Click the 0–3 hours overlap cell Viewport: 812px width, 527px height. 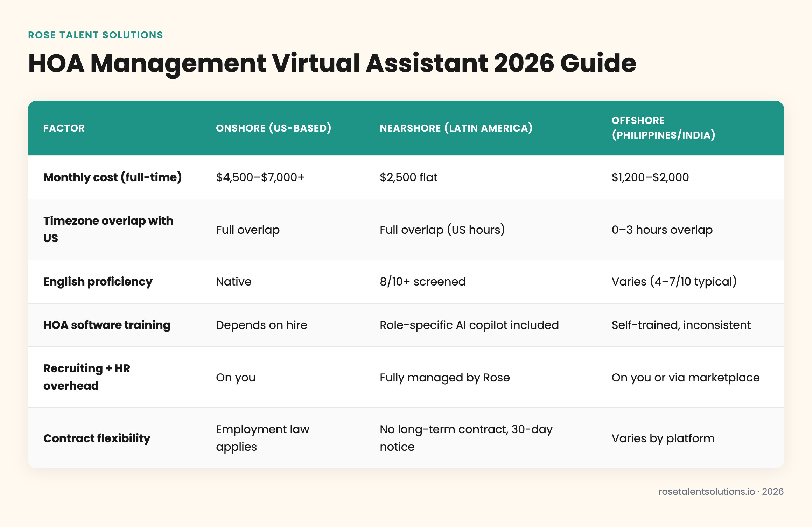coord(662,230)
